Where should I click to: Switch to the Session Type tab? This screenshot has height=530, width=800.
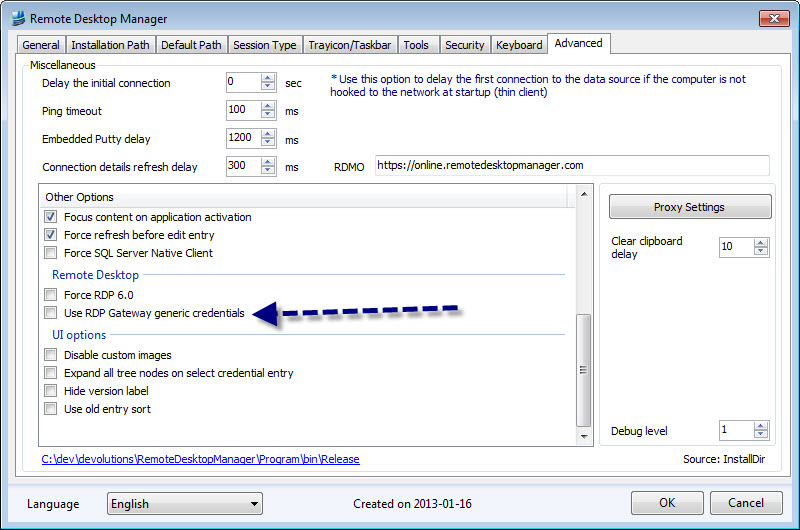point(265,45)
